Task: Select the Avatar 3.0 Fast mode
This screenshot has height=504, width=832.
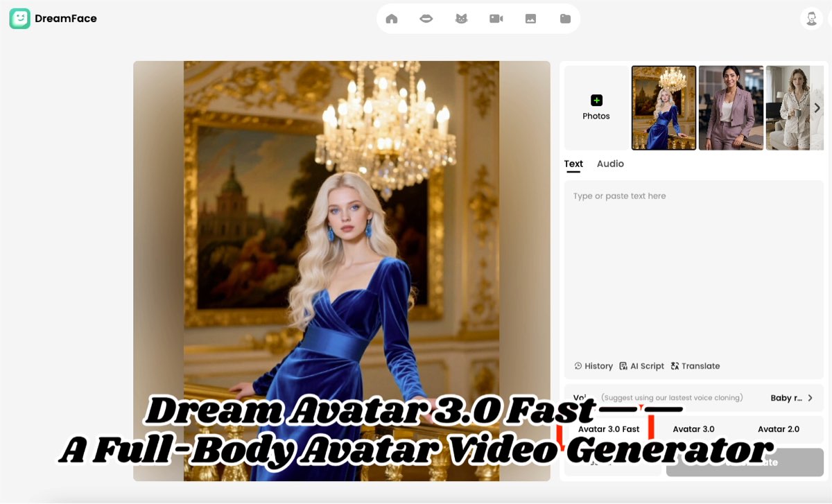Action: coord(608,429)
